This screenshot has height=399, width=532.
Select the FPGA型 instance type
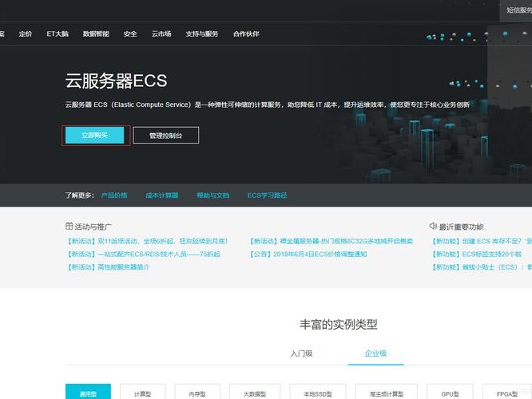tap(507, 392)
